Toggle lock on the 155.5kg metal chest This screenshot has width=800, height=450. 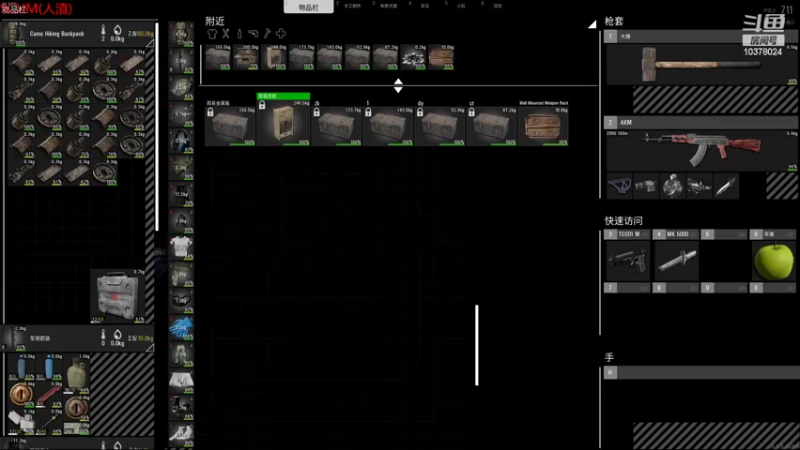(210, 112)
